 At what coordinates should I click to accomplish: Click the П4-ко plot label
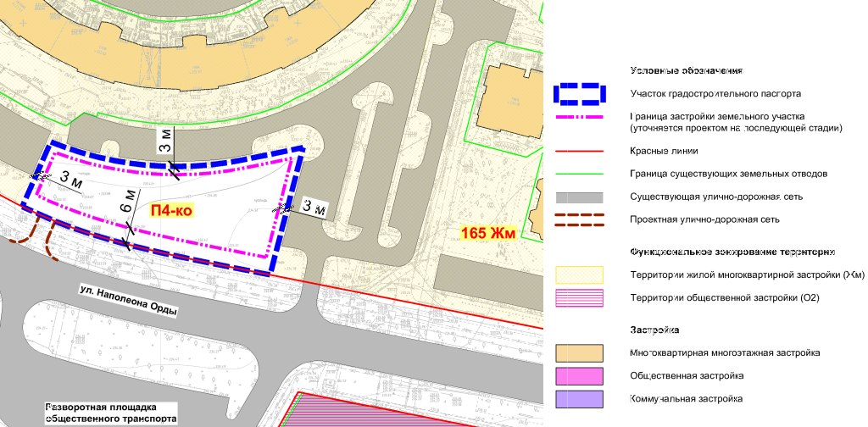coord(170,211)
